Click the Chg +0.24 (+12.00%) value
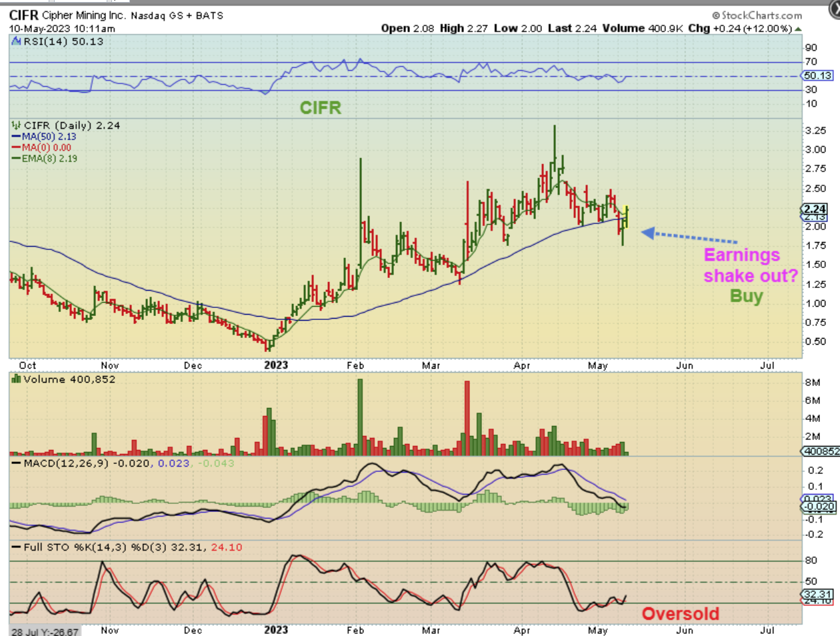 pyautogui.click(x=740, y=29)
